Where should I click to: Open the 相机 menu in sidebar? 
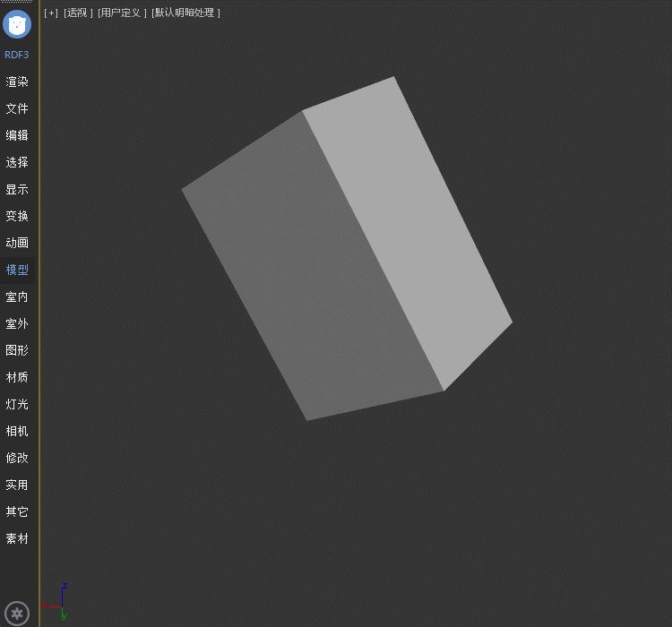[17, 431]
